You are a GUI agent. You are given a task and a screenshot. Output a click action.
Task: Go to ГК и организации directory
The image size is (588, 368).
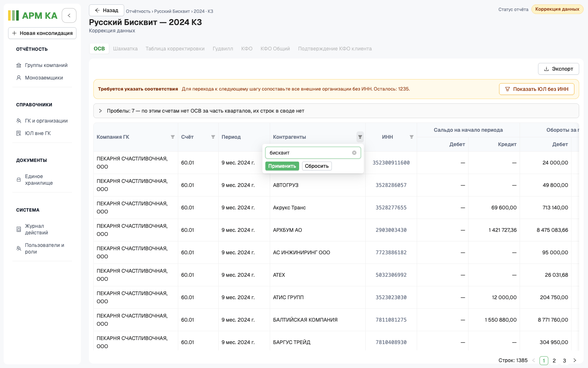point(42,121)
